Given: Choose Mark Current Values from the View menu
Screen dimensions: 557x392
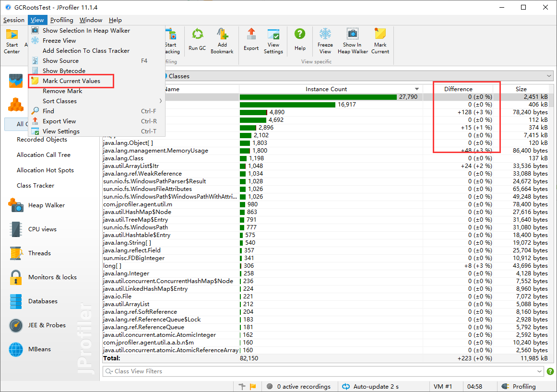Looking at the screenshot, I should tap(96, 81).
